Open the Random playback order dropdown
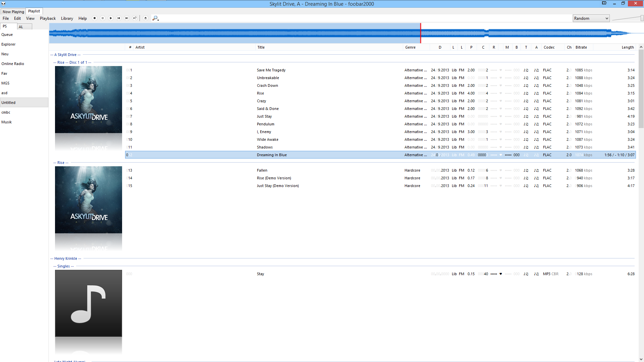 coord(591,18)
